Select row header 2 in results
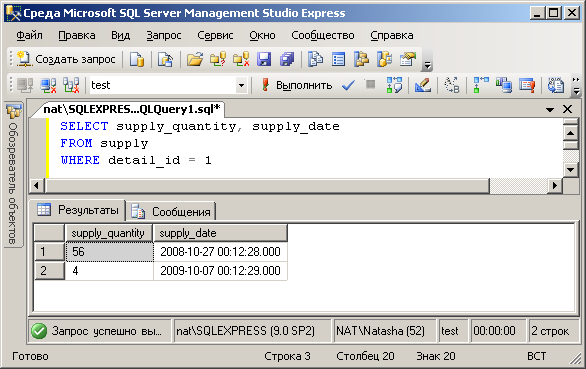The image size is (586, 369). pos(49,271)
